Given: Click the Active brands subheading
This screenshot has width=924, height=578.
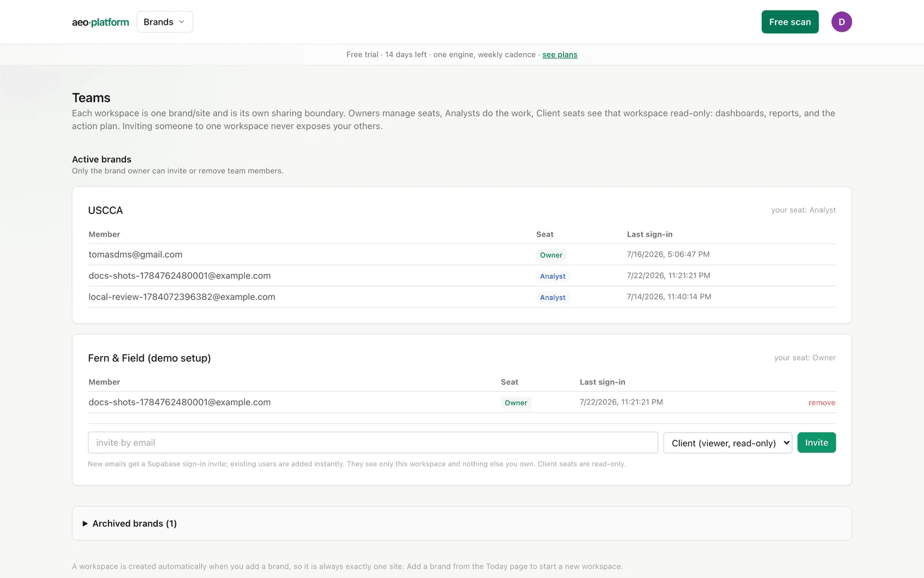Looking at the screenshot, I should [x=102, y=160].
